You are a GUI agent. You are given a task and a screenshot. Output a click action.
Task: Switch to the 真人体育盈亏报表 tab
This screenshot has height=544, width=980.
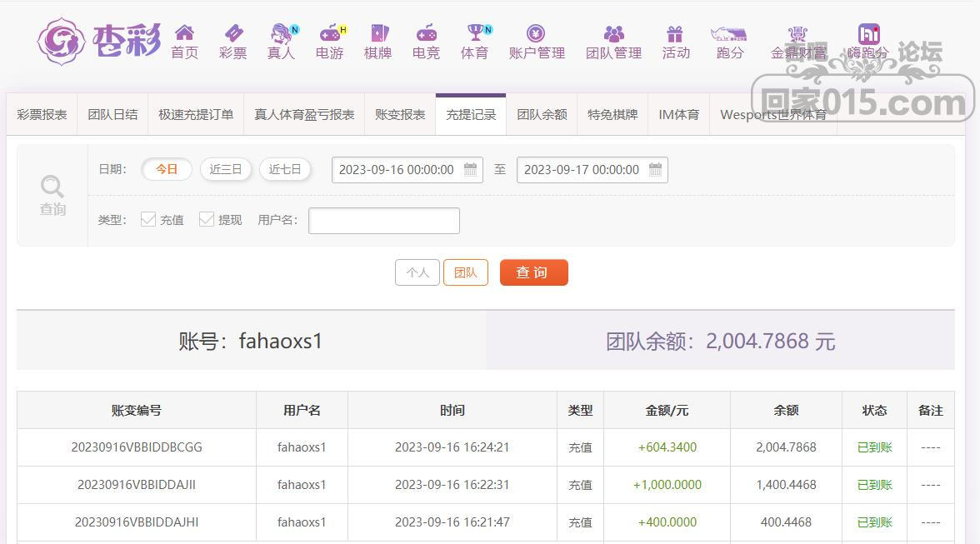(x=304, y=115)
